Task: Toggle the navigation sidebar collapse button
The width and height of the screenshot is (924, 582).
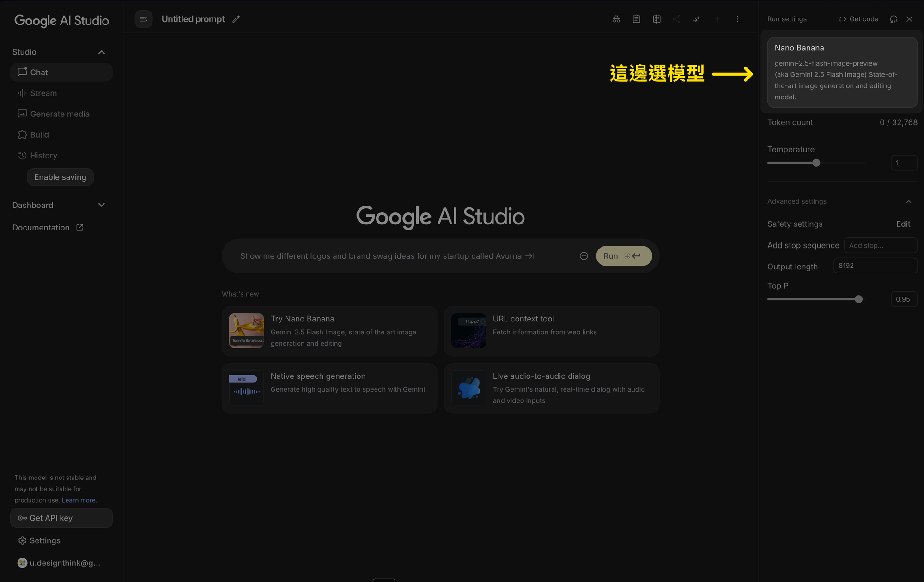Action: coord(144,19)
